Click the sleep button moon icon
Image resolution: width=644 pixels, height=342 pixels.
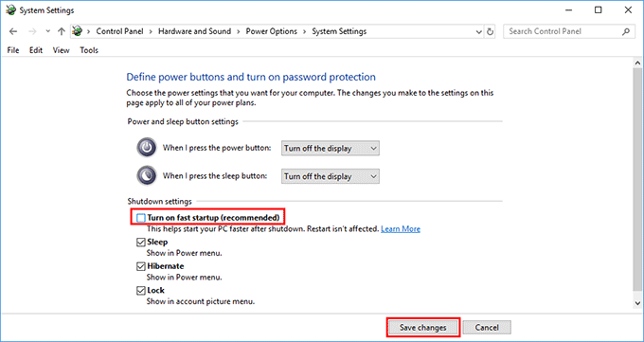point(147,175)
